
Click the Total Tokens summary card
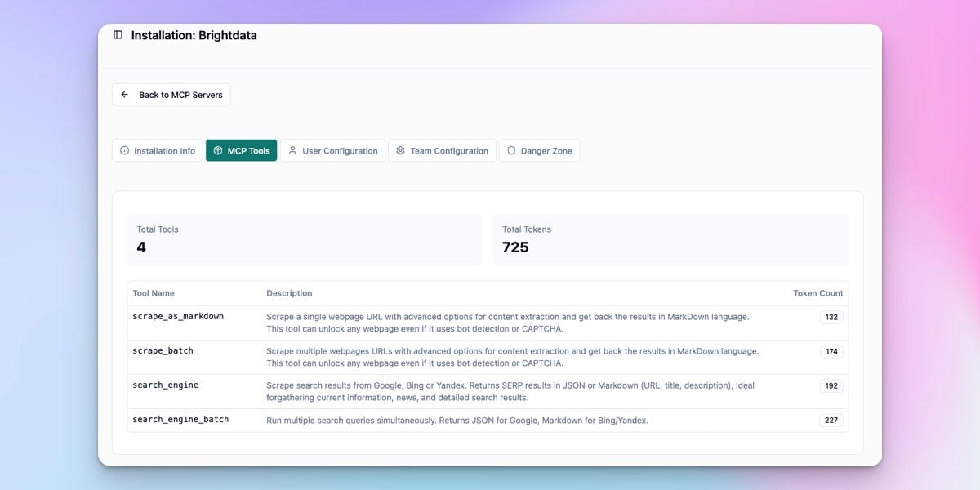click(x=670, y=239)
